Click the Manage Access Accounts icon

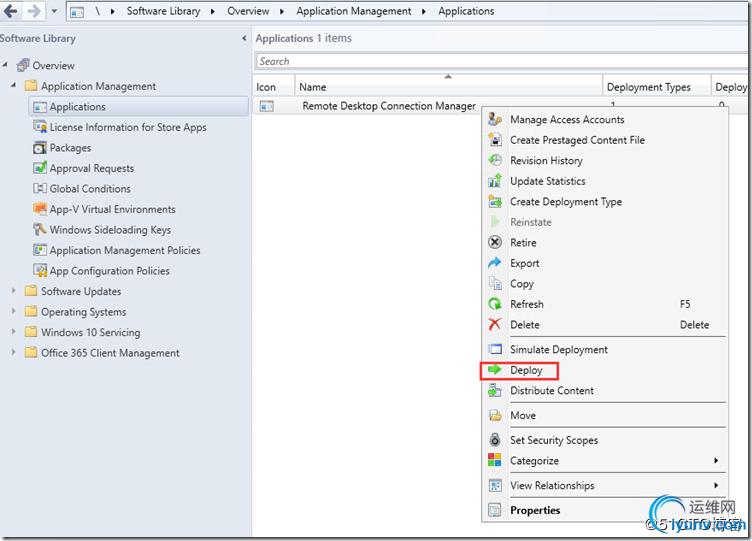pyautogui.click(x=494, y=119)
